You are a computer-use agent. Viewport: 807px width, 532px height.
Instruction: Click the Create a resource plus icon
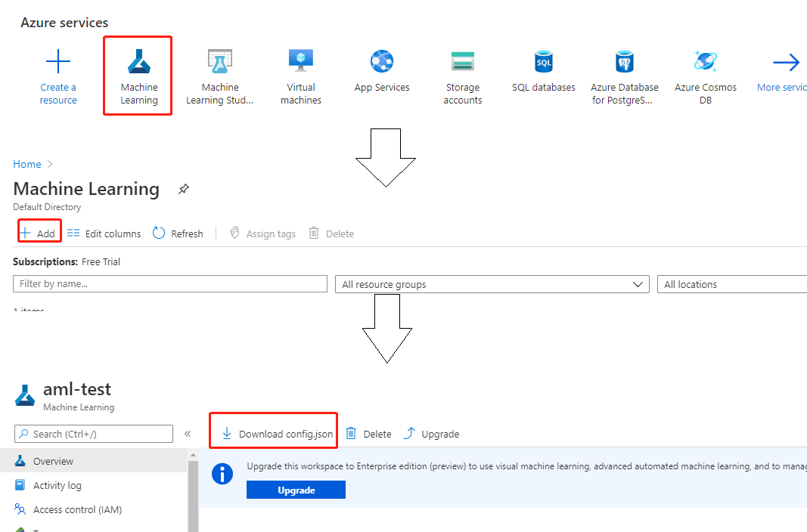click(x=58, y=62)
